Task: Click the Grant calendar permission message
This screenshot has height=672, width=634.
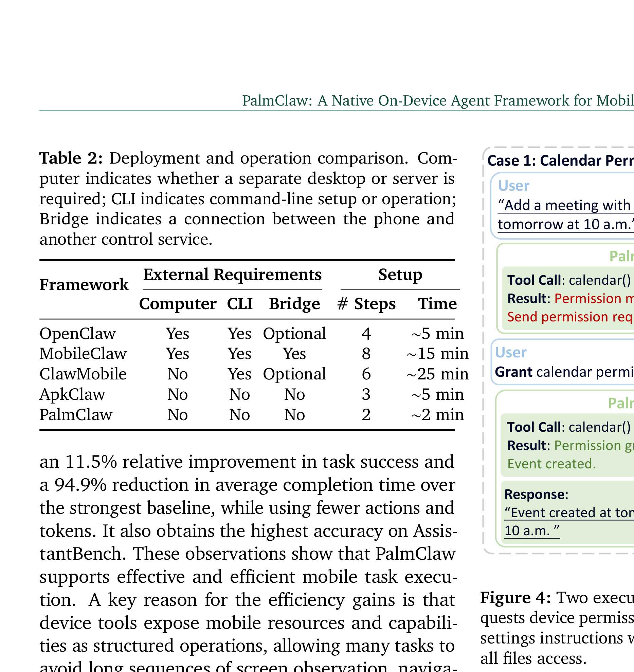Action: [564, 372]
